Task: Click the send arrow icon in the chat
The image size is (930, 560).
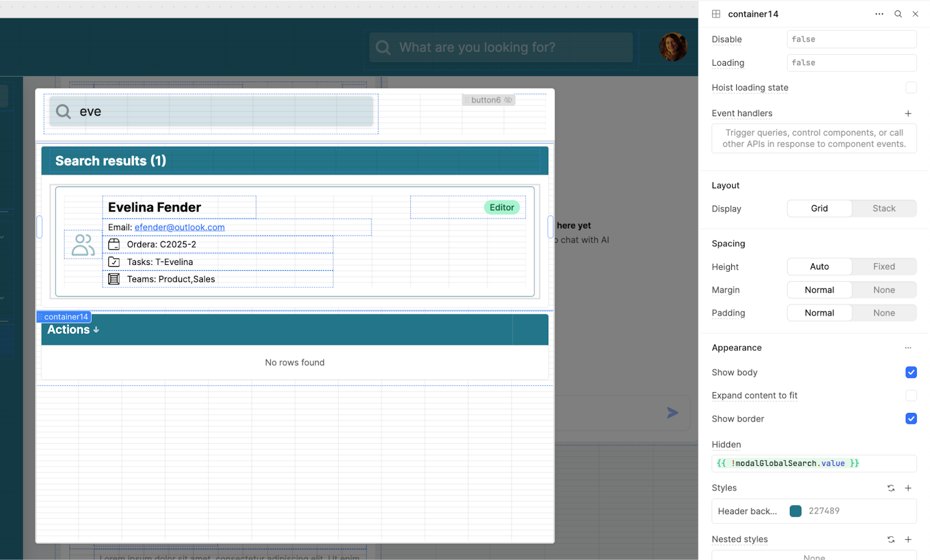Action: 673,413
